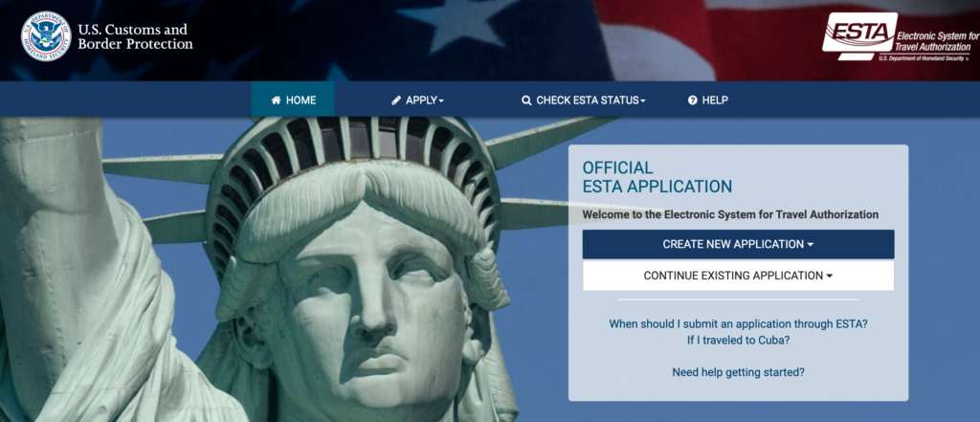Select the CREATE NEW APPLICATION button
This screenshot has width=980, height=422.
click(x=738, y=244)
